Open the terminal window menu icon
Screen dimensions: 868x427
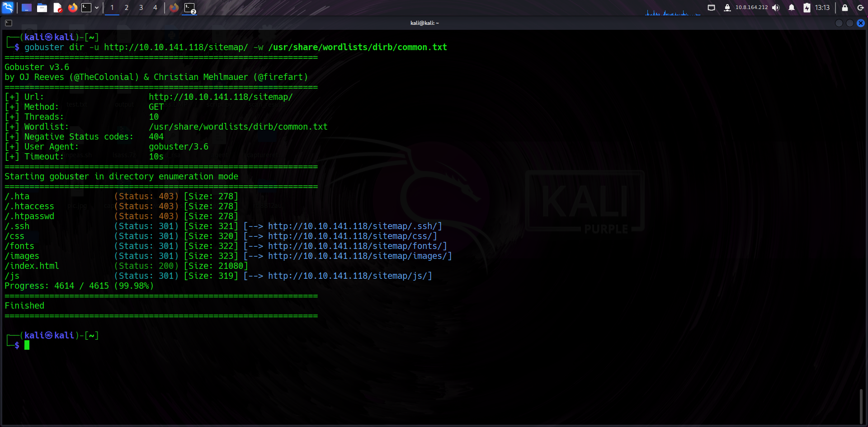[x=9, y=23]
